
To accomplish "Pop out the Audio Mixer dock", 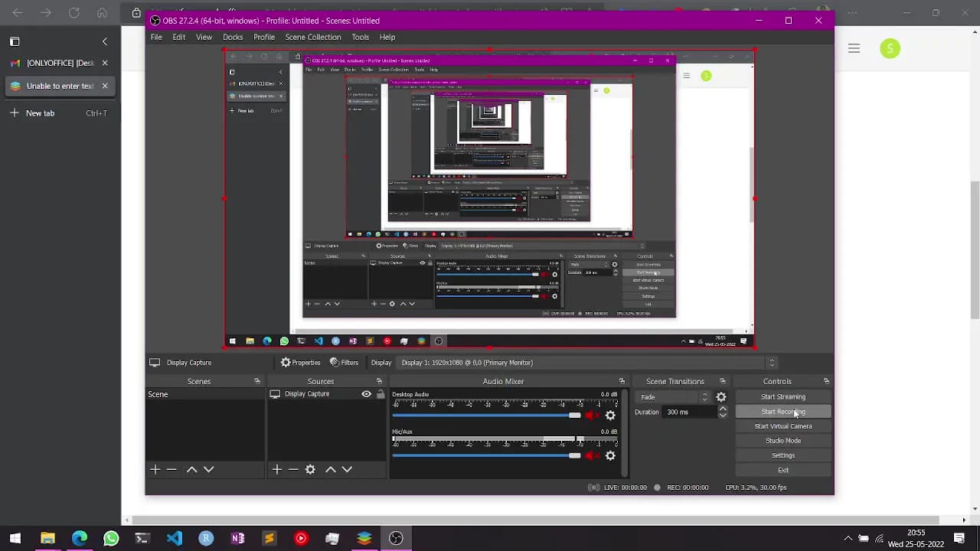I will pos(622,381).
